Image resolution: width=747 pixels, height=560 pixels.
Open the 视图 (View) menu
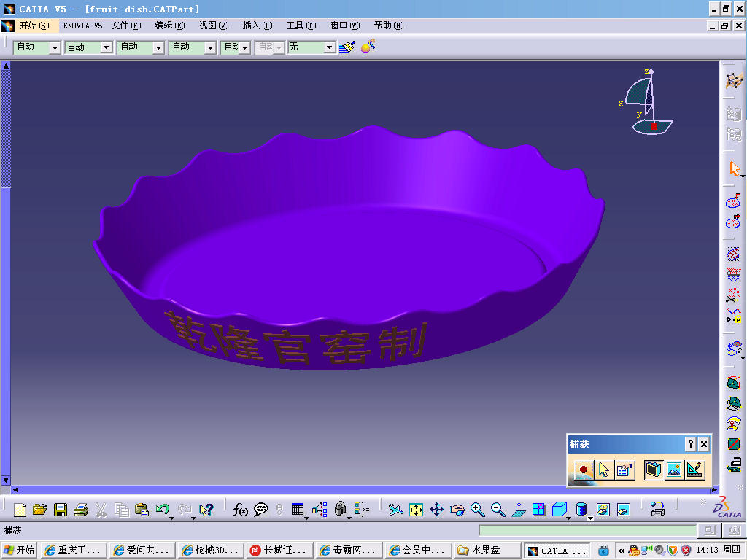[x=214, y=26]
